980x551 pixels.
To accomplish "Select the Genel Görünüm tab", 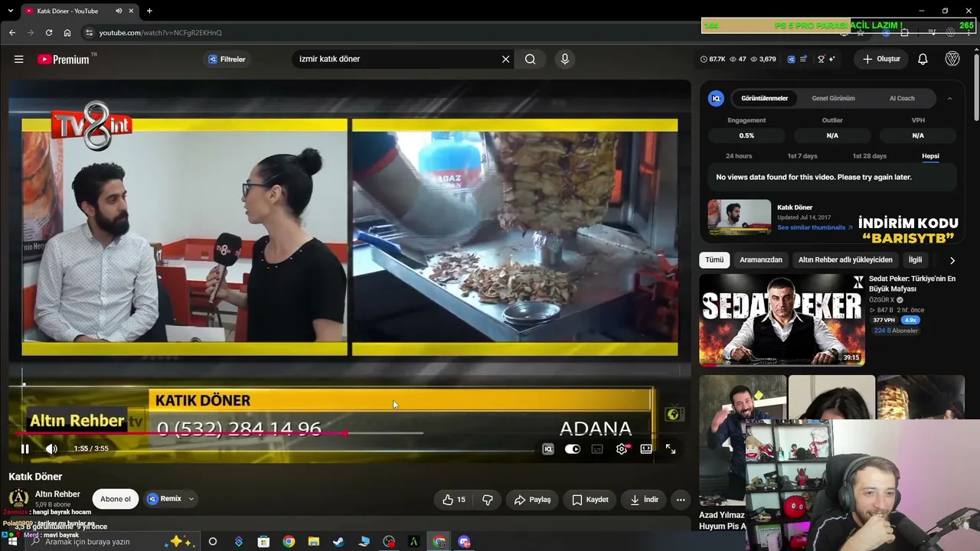I will [x=833, y=98].
